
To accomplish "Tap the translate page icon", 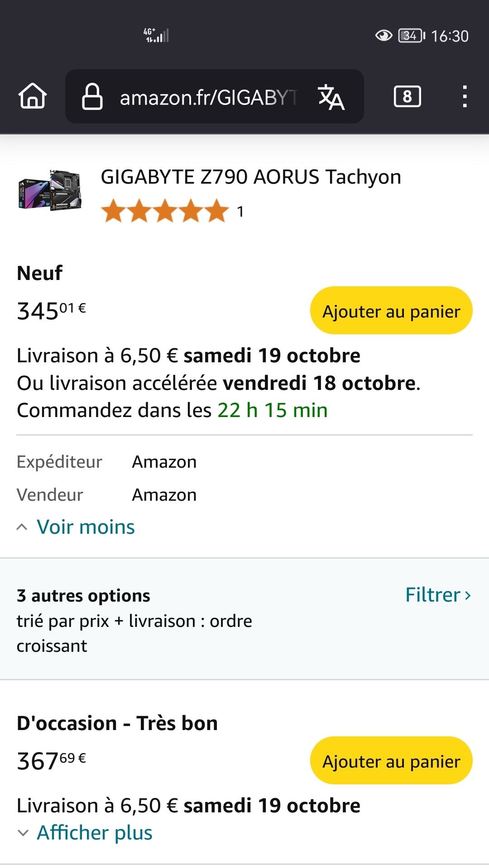I will click(x=331, y=97).
